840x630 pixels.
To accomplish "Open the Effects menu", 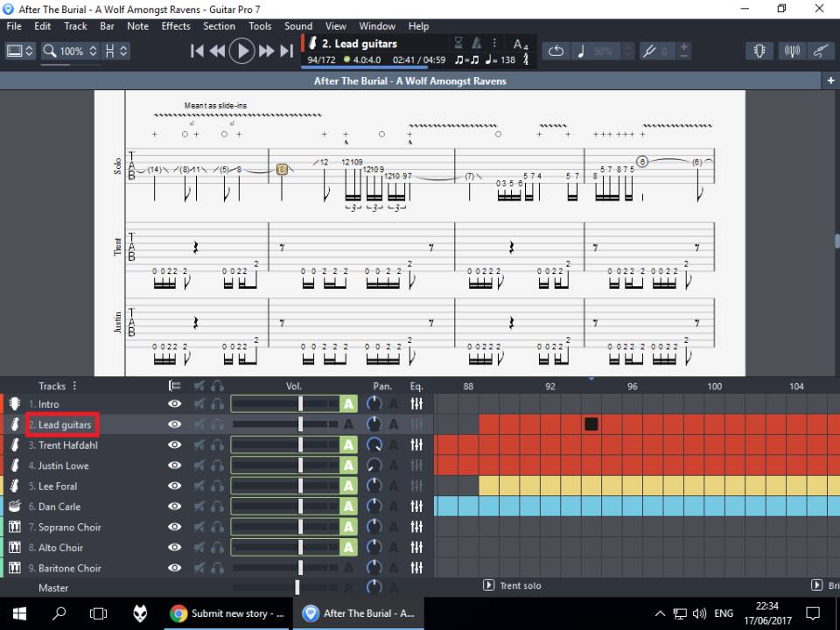I will coord(176,26).
